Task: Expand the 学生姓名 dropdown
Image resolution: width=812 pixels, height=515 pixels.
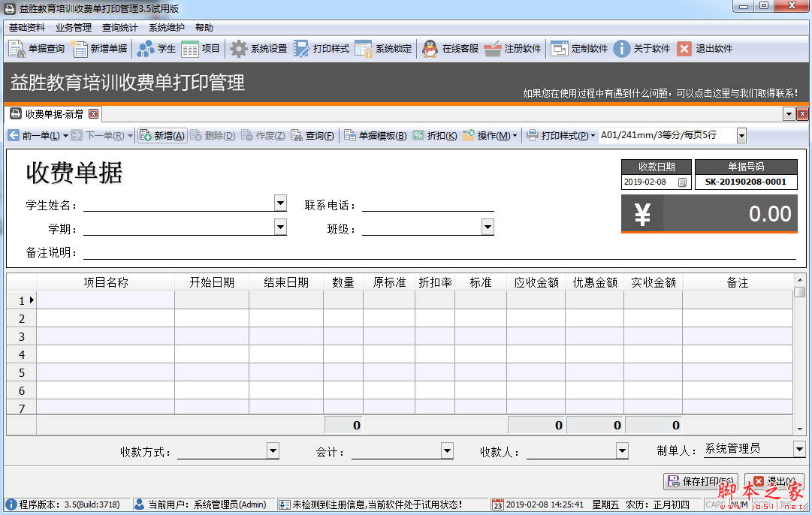Action: (280, 203)
